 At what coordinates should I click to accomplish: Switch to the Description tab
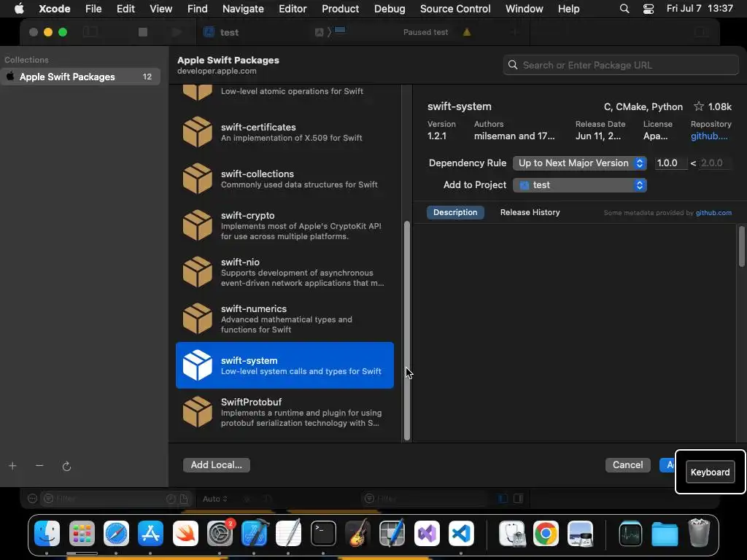click(x=455, y=212)
